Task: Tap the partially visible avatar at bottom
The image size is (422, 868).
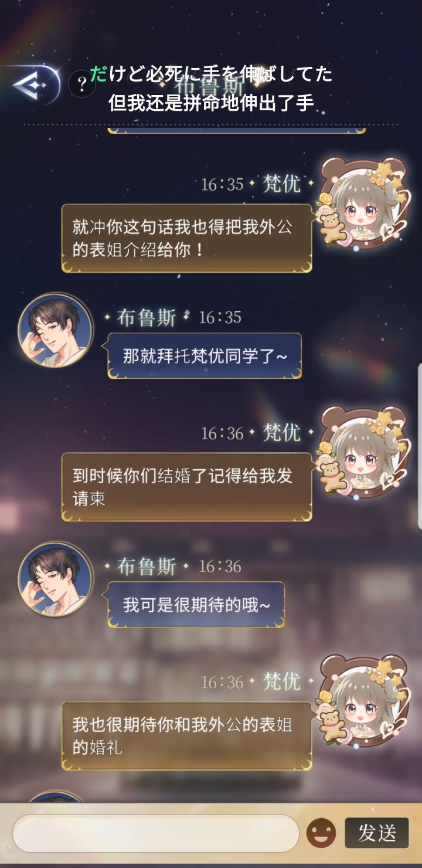Action: [56, 798]
